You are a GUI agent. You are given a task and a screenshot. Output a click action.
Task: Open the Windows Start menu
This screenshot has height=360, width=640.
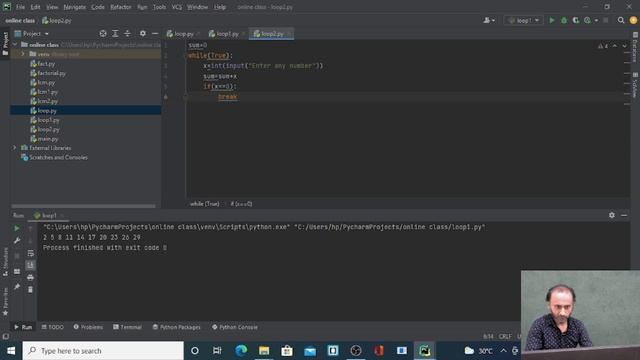pyautogui.click(x=11, y=351)
